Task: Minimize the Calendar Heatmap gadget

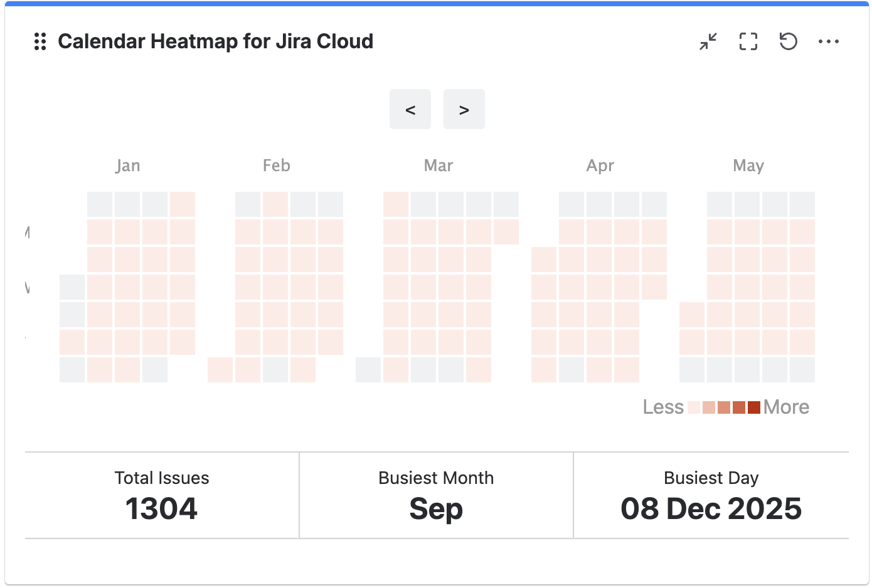Action: [x=708, y=41]
